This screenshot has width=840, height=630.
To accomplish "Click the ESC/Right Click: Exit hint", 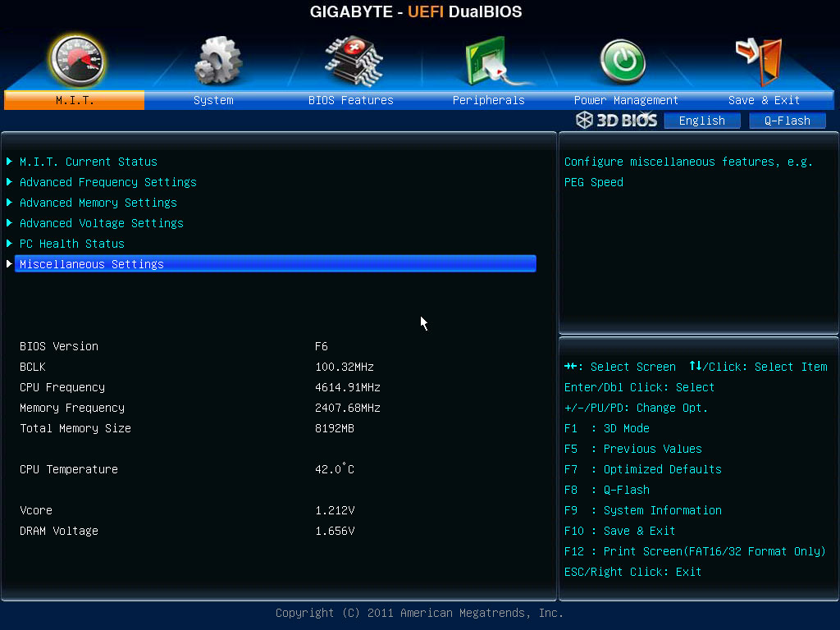I will [x=632, y=572].
